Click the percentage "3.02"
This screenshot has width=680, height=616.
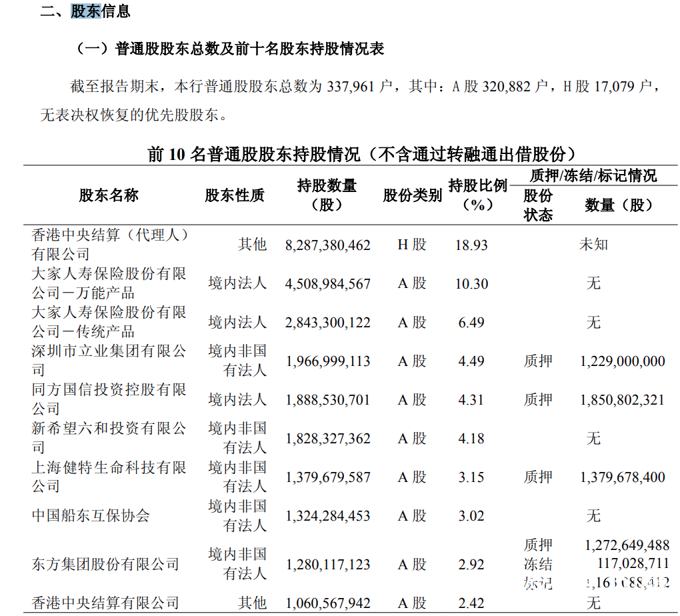pos(471,516)
